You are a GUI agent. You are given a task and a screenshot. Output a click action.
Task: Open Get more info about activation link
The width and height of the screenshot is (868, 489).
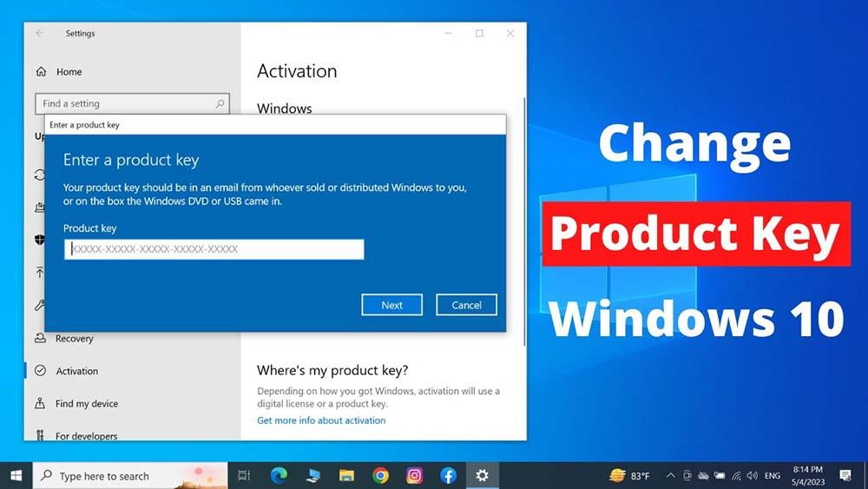coord(321,420)
